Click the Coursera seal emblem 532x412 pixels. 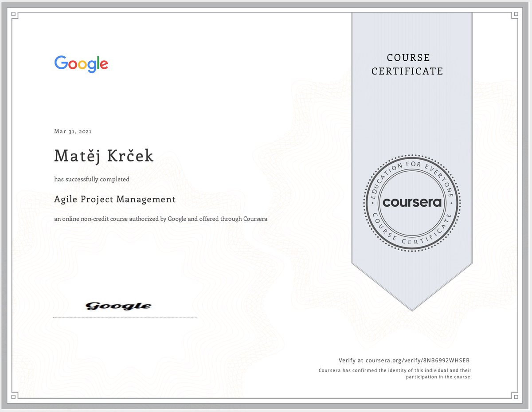(x=412, y=203)
